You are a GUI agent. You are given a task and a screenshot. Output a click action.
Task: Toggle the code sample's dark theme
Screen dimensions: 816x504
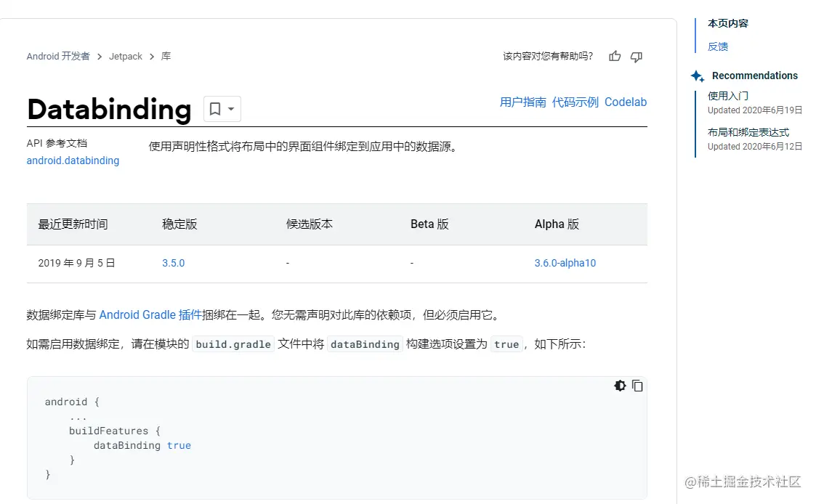pos(619,386)
